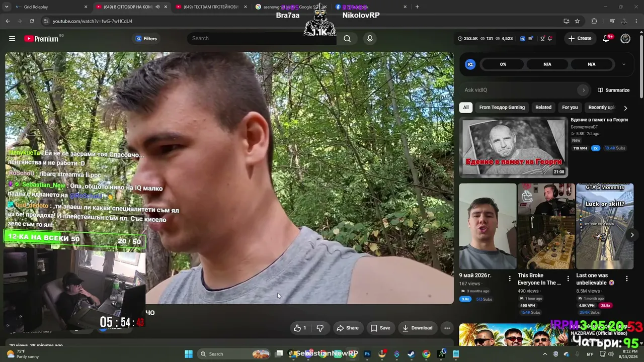Open the Create menu
The height and width of the screenshot is (362, 644).
[x=580, y=38]
